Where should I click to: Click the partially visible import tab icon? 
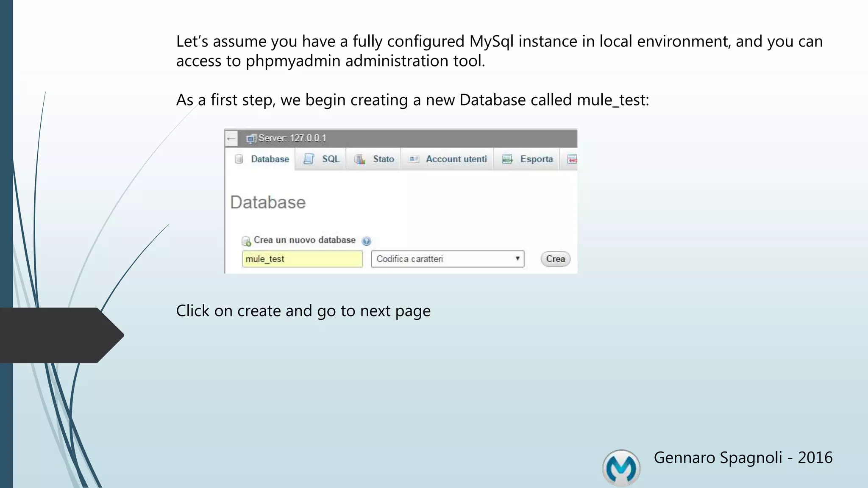tap(572, 159)
